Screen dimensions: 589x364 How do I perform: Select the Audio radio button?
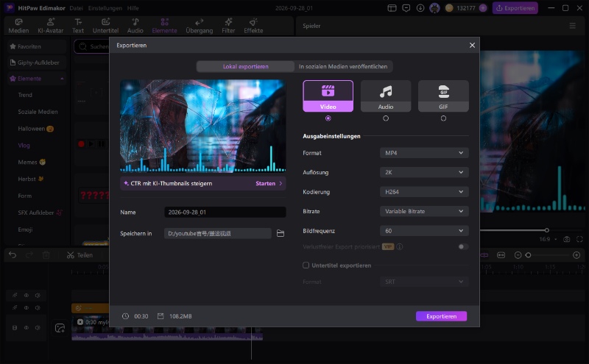click(x=386, y=118)
